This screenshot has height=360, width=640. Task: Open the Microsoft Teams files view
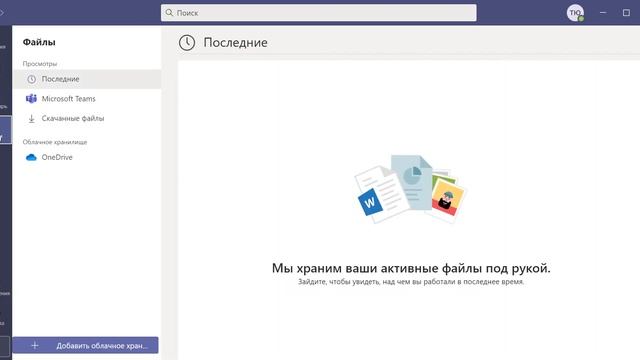[x=87, y=99]
